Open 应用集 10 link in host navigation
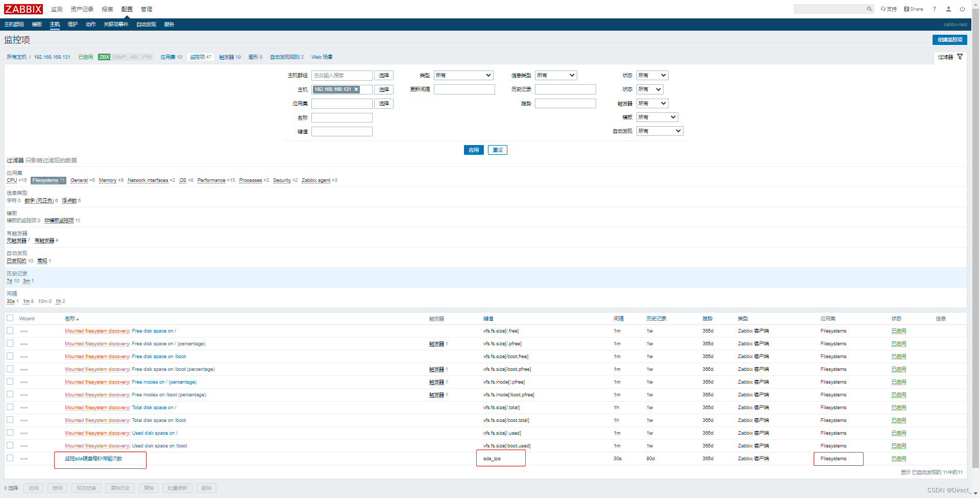The height and width of the screenshot is (498, 980). tap(171, 57)
